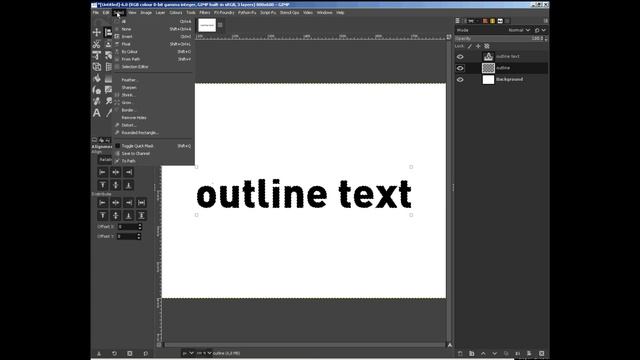Choose Border in the Select menu
The height and width of the screenshot is (360, 640).
pyautogui.click(x=153, y=110)
